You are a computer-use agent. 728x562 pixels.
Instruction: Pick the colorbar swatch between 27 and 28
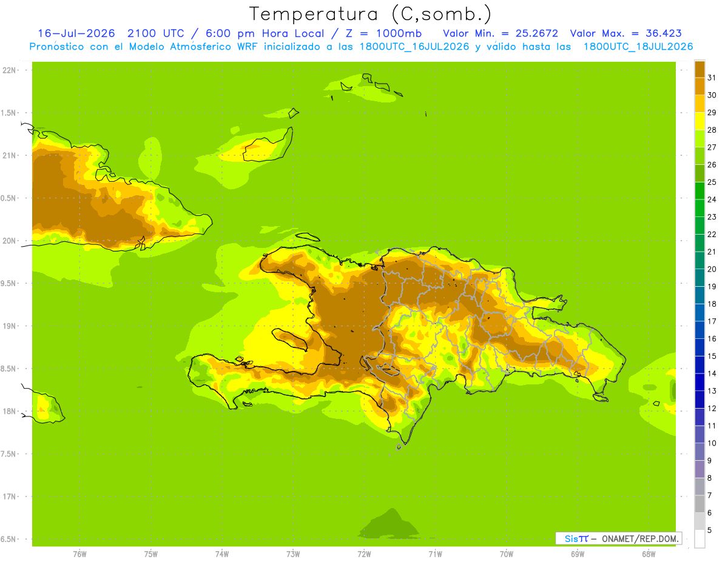coord(699,138)
